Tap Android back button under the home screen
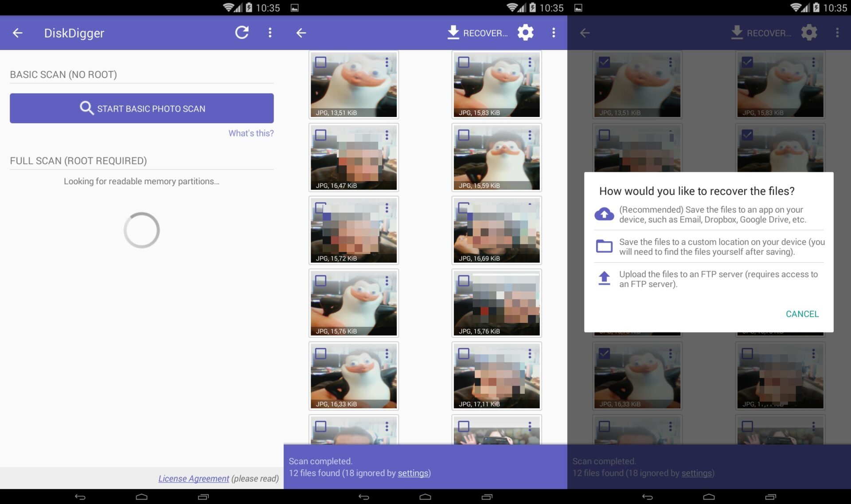The height and width of the screenshot is (504, 851). (x=80, y=497)
